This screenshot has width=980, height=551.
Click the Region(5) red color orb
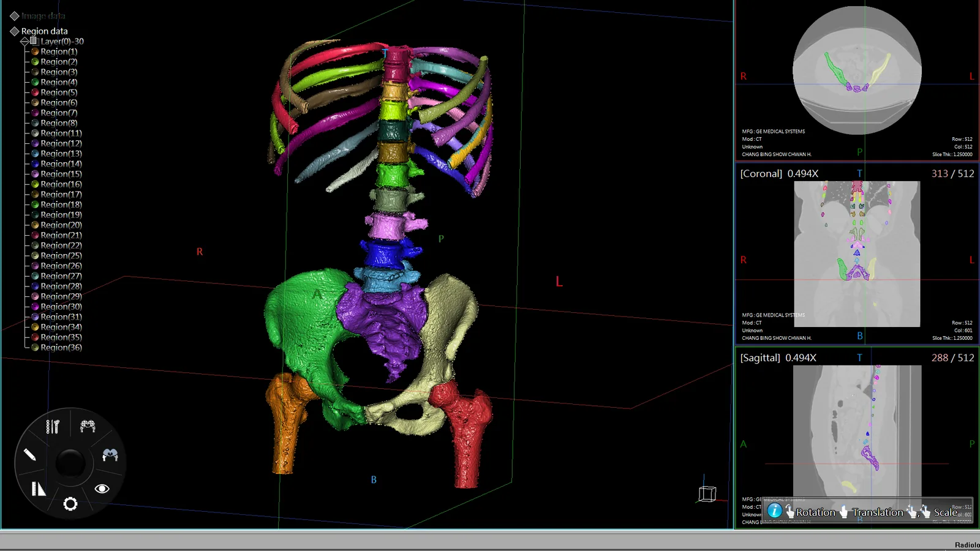tap(35, 92)
